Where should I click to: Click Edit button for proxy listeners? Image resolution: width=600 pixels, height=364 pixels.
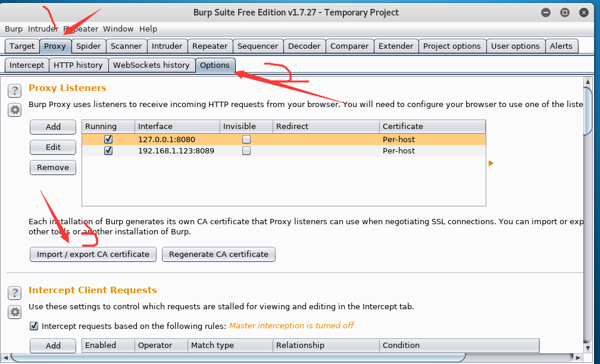(53, 148)
